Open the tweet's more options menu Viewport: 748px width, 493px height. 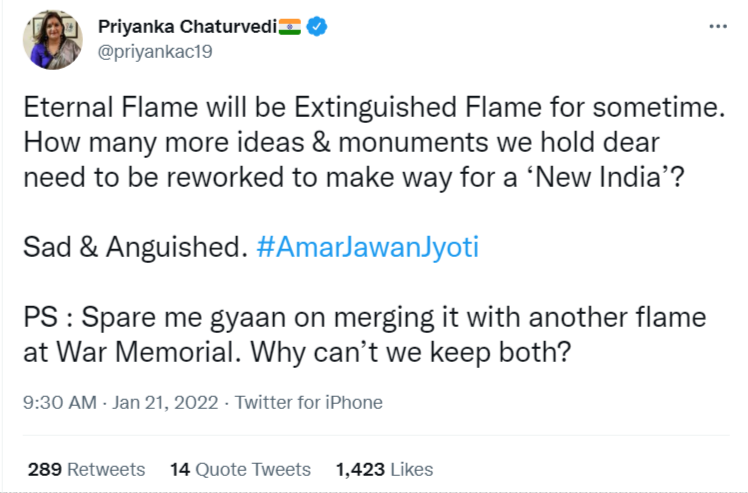click(x=717, y=27)
